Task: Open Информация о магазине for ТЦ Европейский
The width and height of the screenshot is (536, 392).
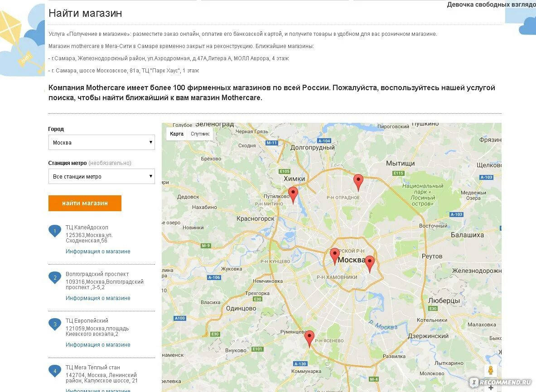Action: click(x=98, y=345)
